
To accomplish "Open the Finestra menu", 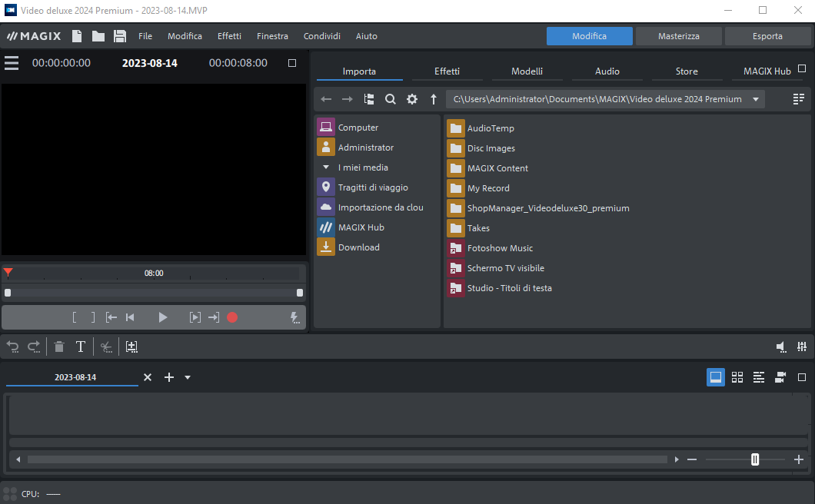I will tap(272, 36).
